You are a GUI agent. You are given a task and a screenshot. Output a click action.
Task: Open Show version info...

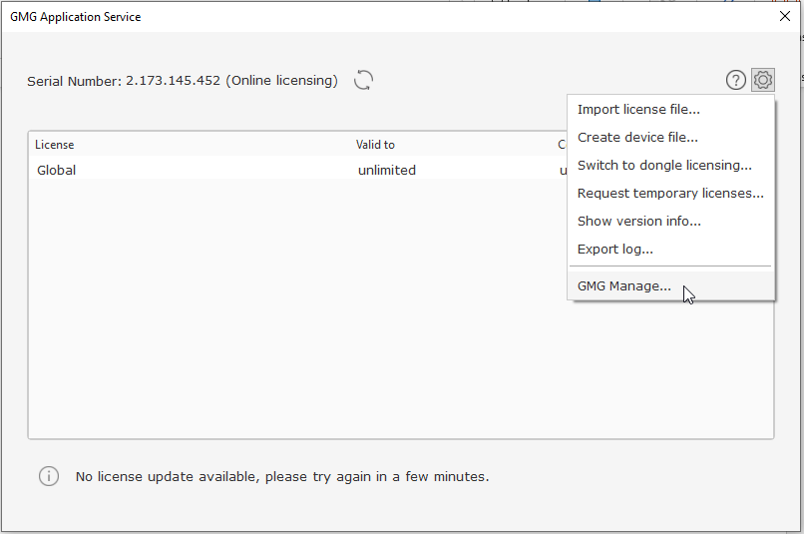pos(639,222)
